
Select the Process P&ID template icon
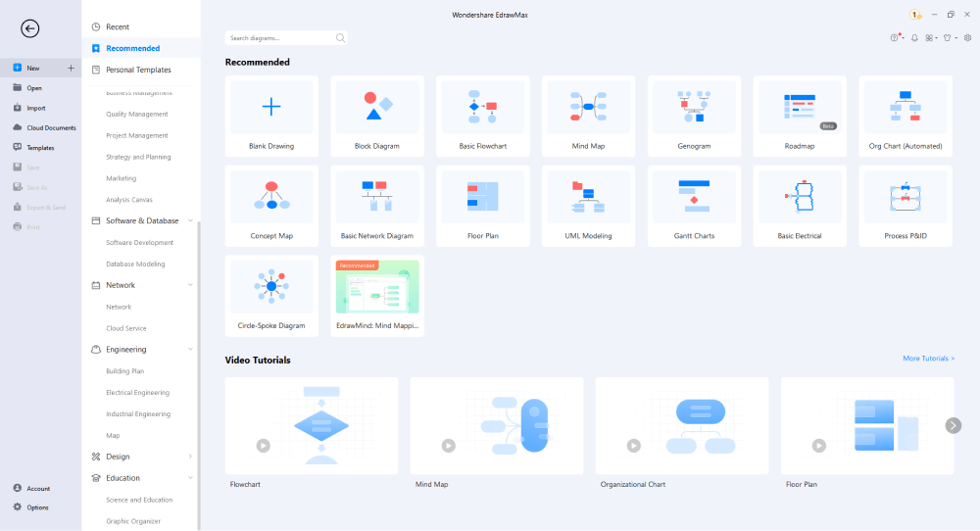click(905, 196)
